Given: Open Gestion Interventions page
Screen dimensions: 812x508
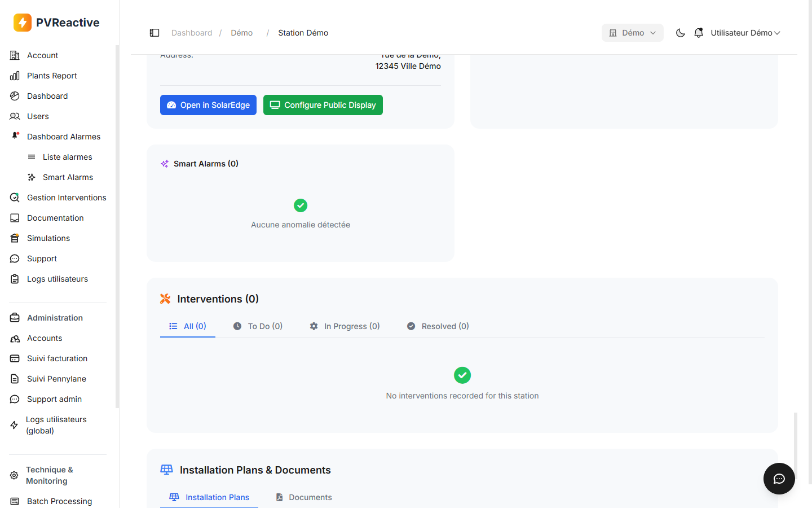Looking at the screenshot, I should tap(67, 198).
